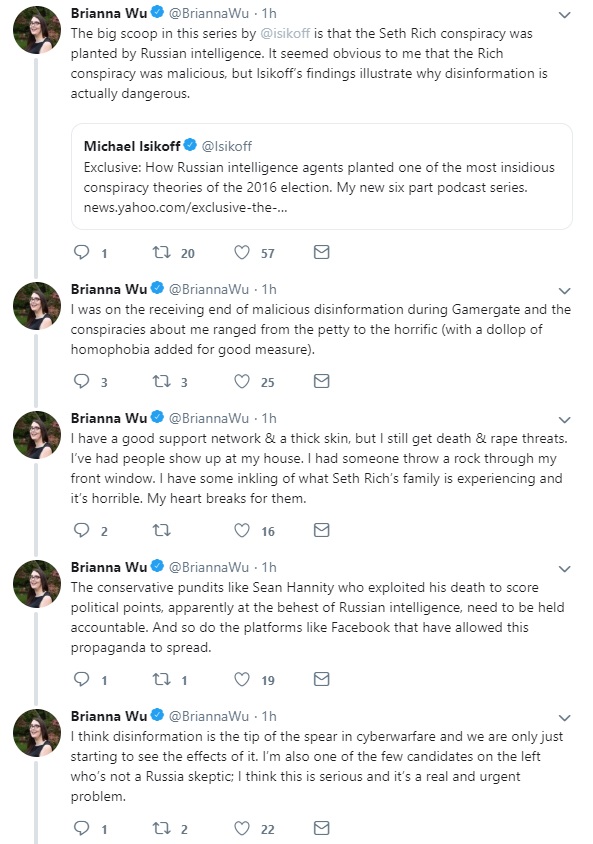Open caret menu on the Sean Hannity tweet

(564, 569)
